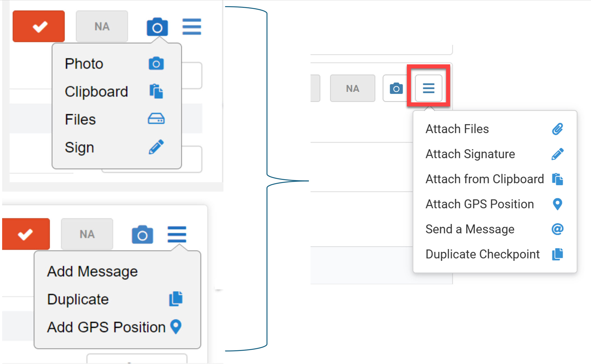Click the Files drive icon
Image resolution: width=591 pixels, height=364 pixels.
156,119
